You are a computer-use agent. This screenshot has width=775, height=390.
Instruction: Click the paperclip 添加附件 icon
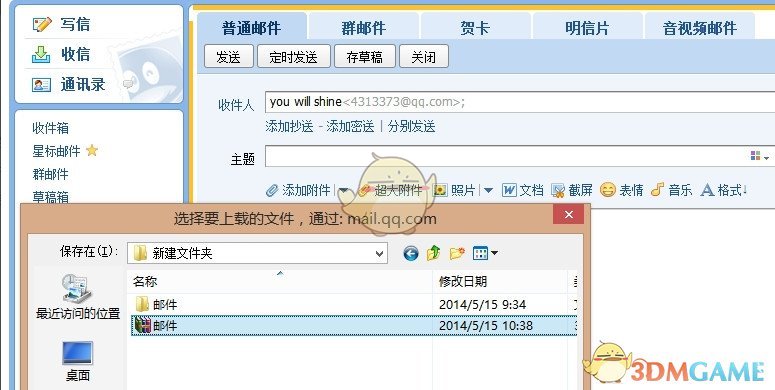272,190
